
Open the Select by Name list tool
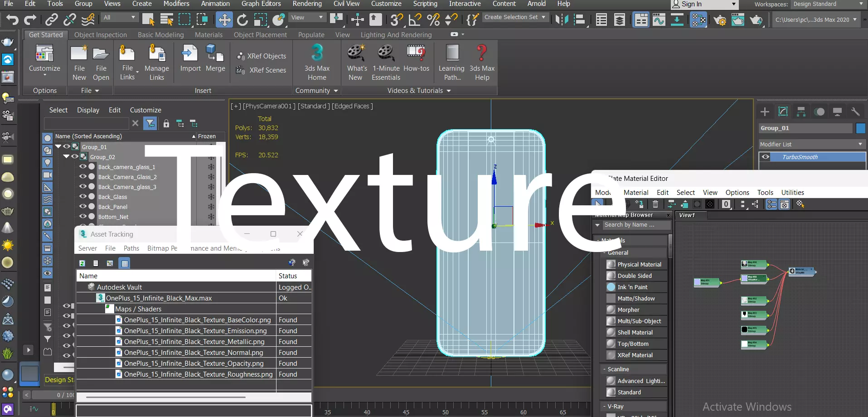click(x=166, y=19)
